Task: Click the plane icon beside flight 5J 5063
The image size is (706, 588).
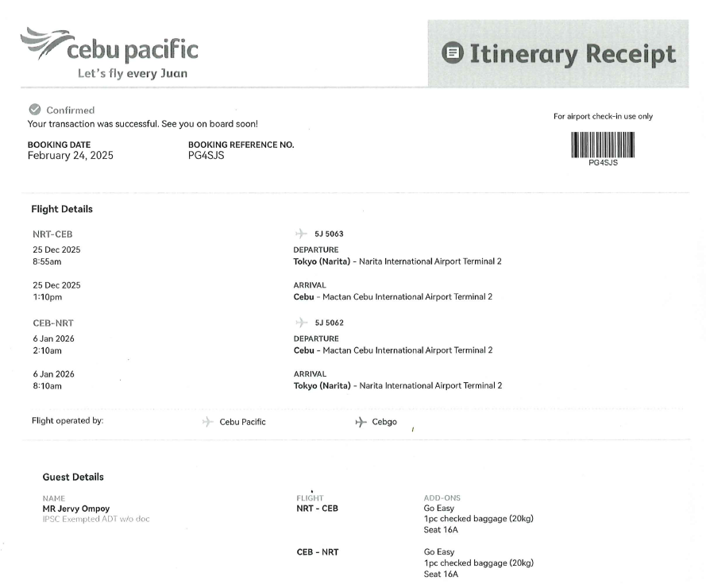Action: pos(299,234)
